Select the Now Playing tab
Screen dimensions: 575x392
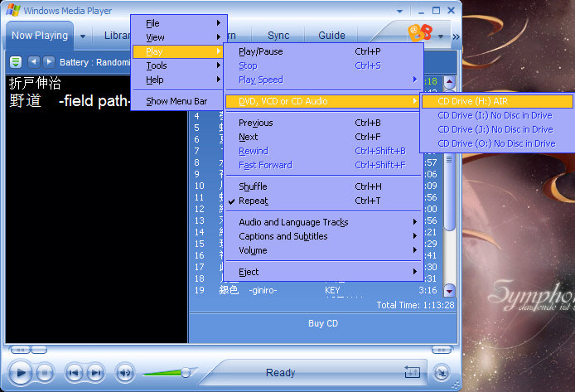coord(40,35)
